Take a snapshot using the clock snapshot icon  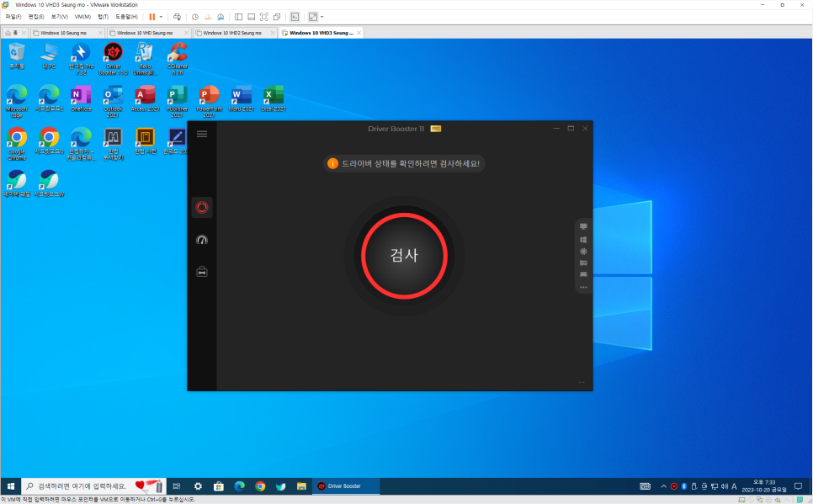(x=195, y=17)
